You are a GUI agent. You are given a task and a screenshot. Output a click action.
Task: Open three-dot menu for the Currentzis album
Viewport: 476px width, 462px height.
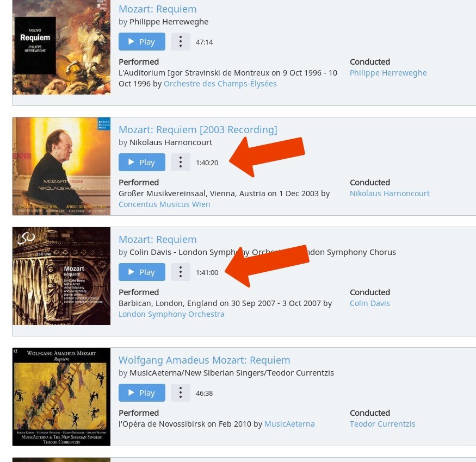click(x=181, y=393)
